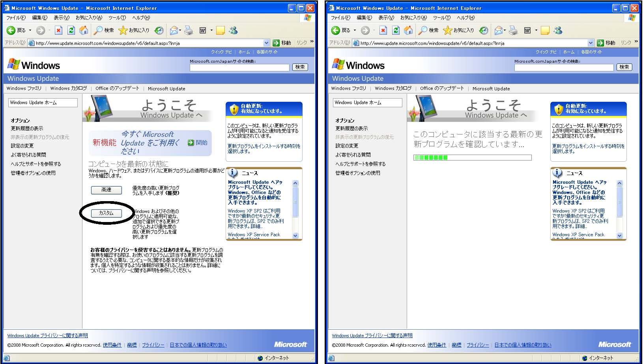Click 商標 footer link in right window
The image size is (643, 364).
click(x=456, y=345)
